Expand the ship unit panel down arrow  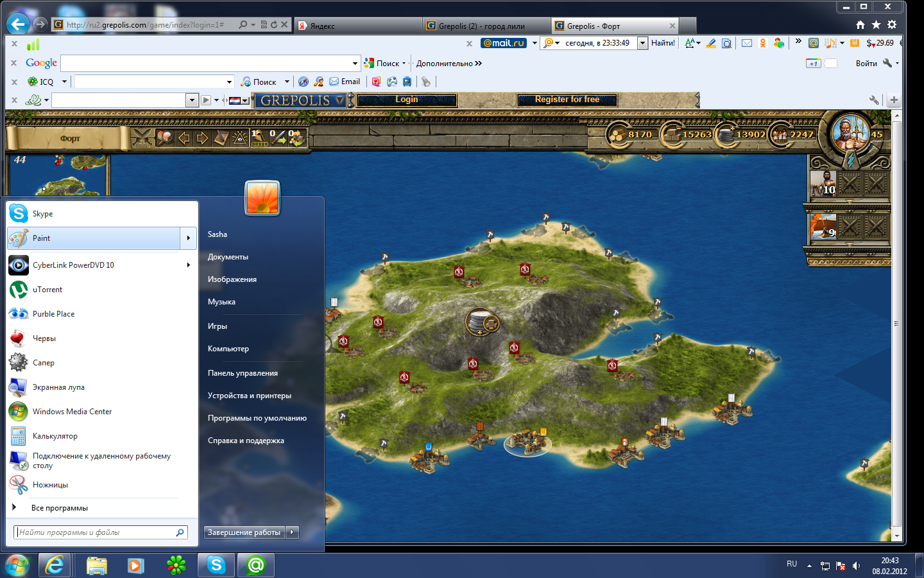[x=850, y=245]
